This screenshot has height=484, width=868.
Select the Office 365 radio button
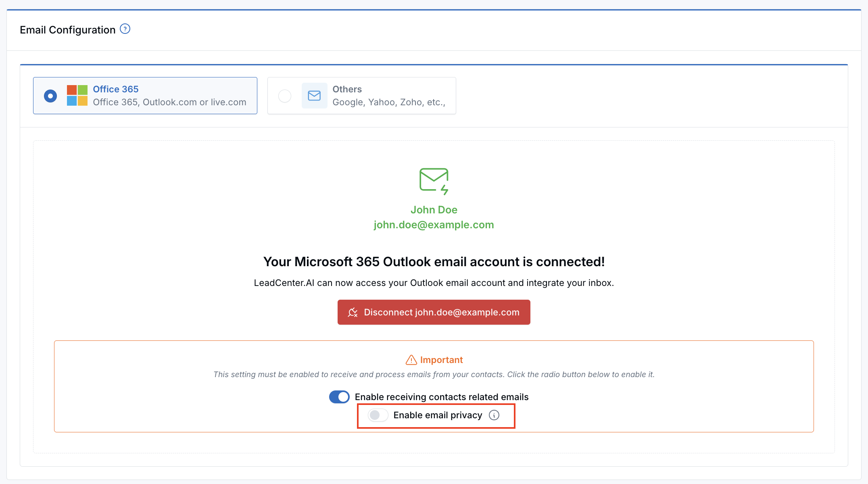tap(50, 96)
